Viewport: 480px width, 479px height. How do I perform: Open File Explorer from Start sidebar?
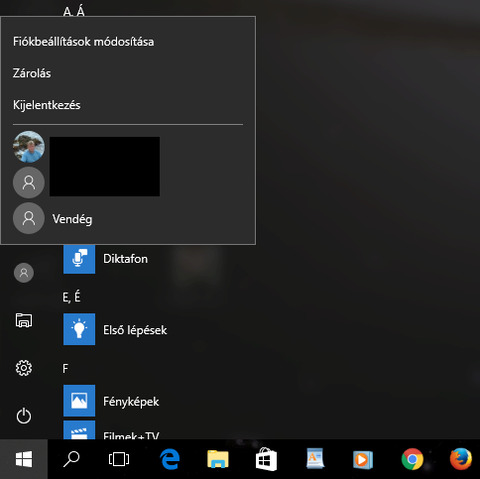click(x=24, y=320)
